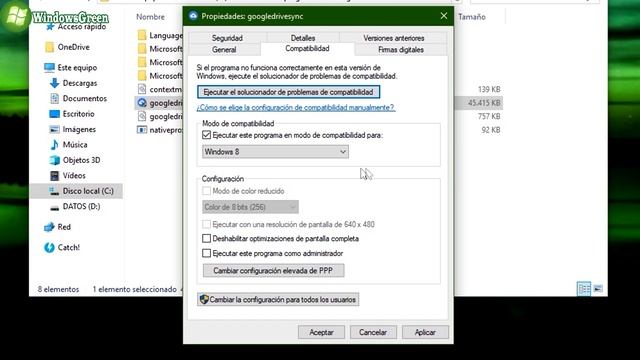Click Cambiar la configuración para todos los usuarios

coord(278,300)
